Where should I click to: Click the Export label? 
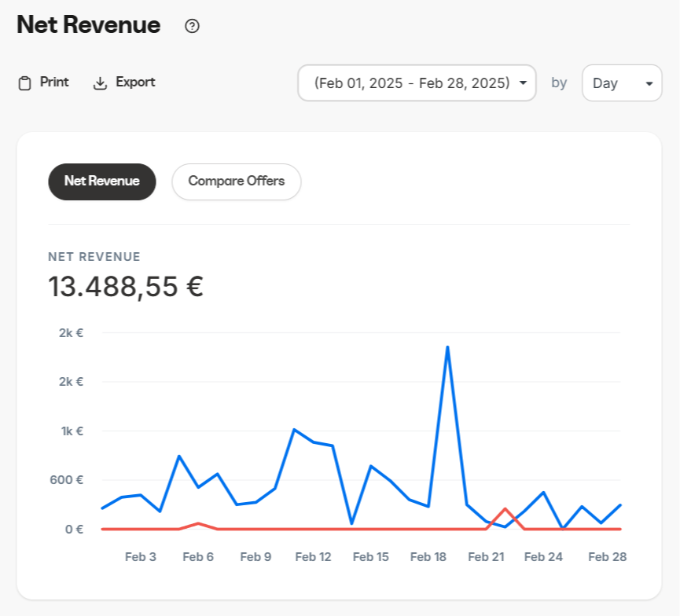135,82
